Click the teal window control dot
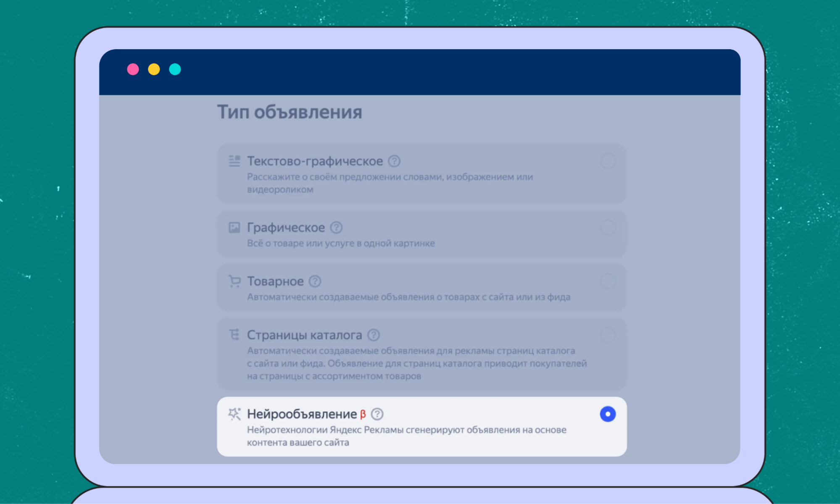 (175, 69)
